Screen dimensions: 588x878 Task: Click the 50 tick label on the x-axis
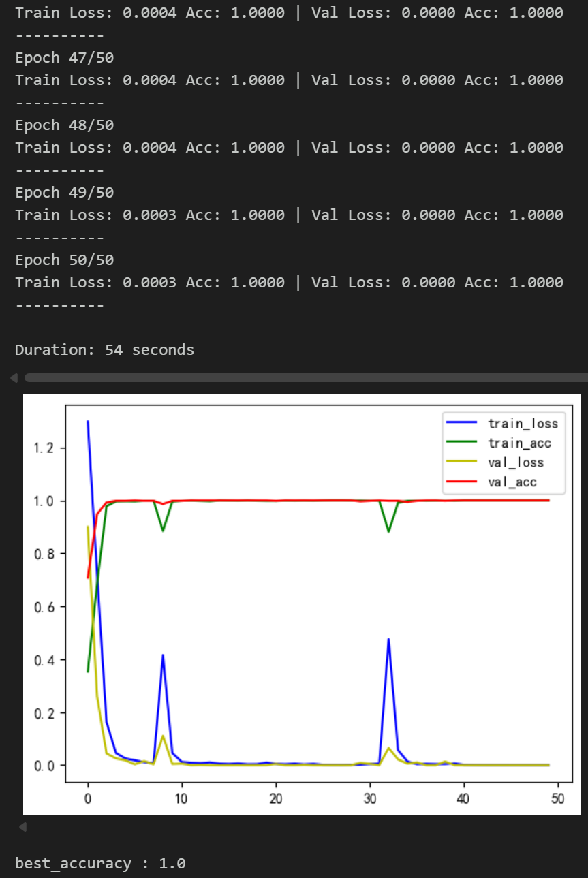pos(557,799)
